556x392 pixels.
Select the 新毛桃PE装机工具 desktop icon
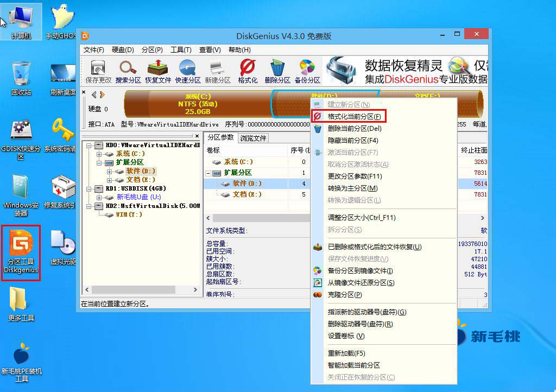tap(21, 362)
